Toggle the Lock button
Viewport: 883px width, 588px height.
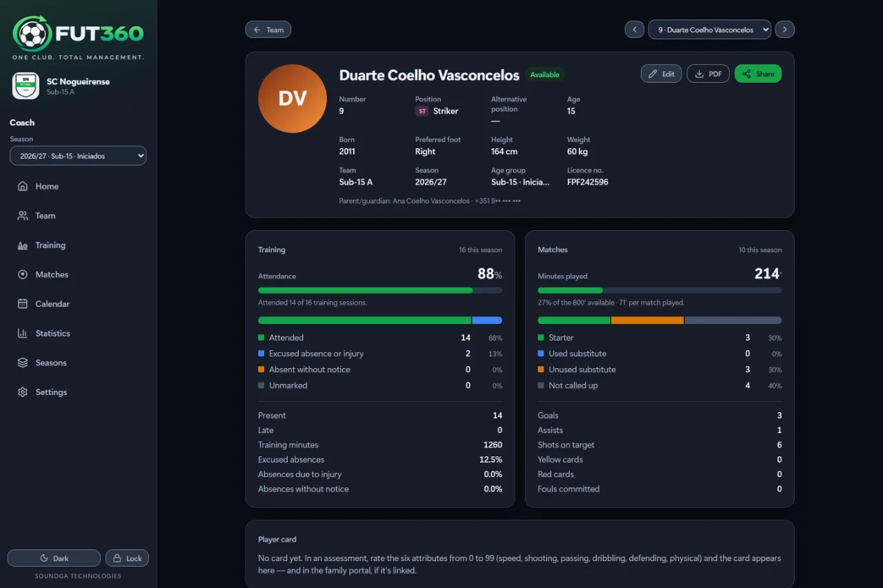pos(127,558)
